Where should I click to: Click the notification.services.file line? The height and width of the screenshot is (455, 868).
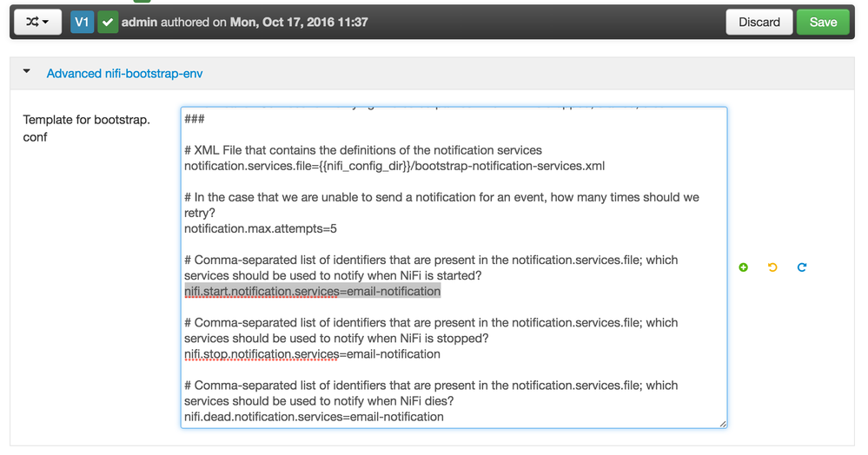tap(394, 166)
